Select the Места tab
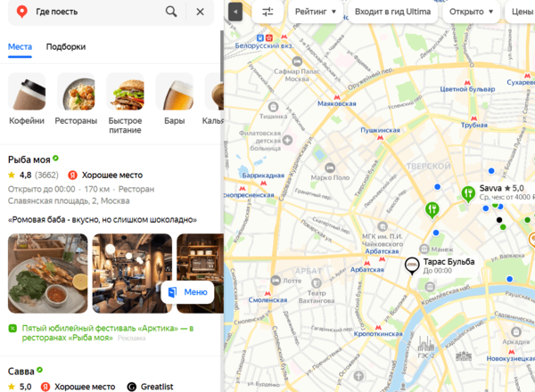Screen dimensions: 535x392 (21, 46)
